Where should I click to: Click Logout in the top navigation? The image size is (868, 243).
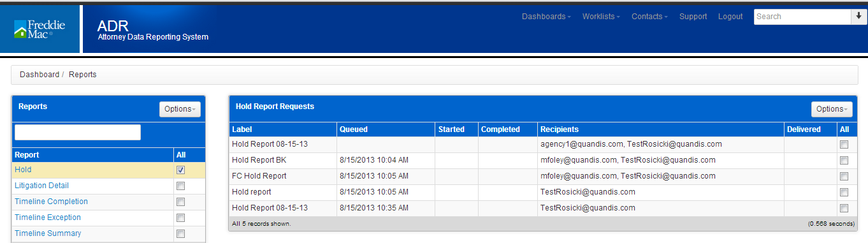coord(730,17)
